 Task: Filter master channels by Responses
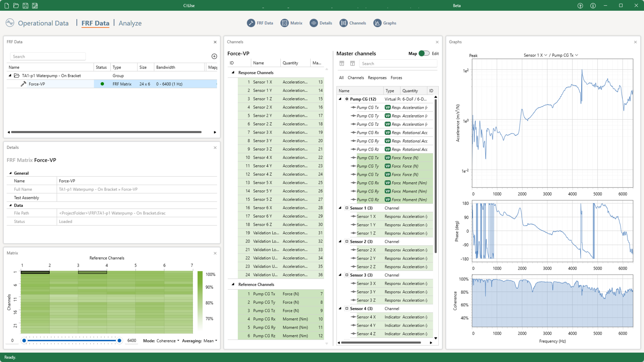(377, 78)
